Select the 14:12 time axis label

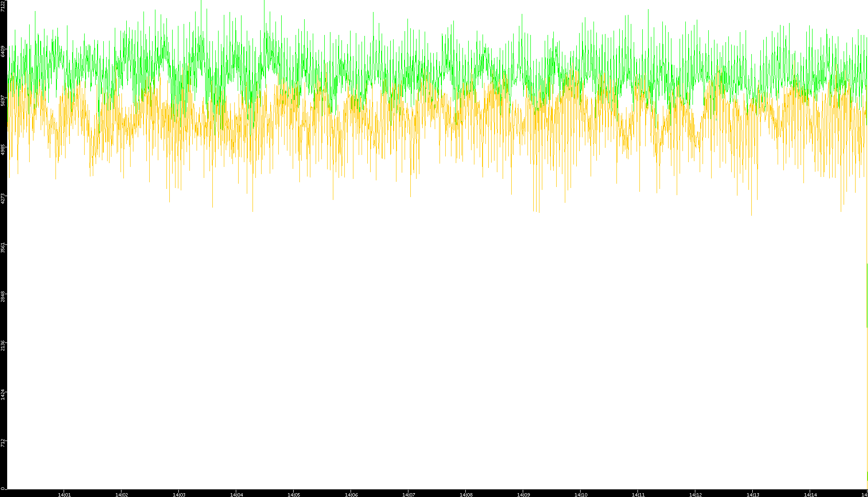point(695,495)
